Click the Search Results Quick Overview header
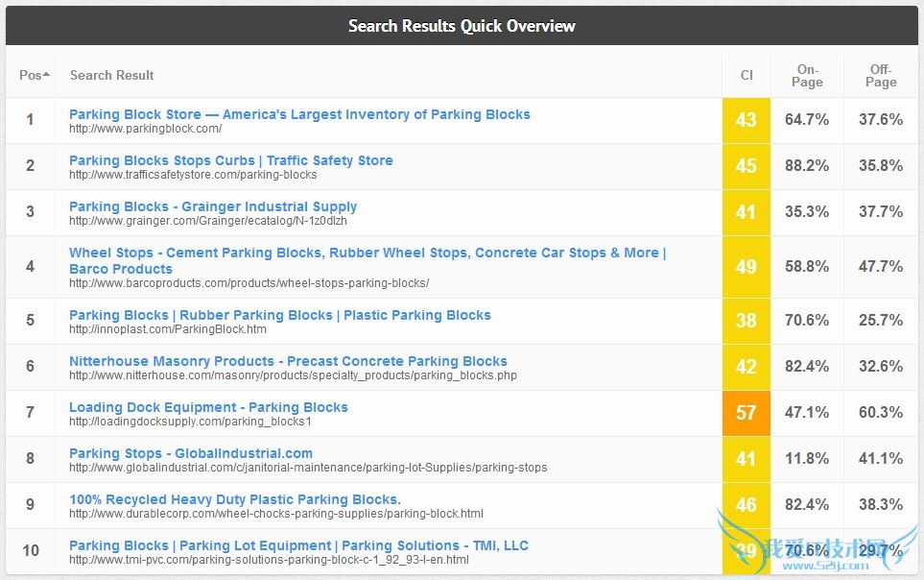The image size is (924, 580). pos(462,26)
